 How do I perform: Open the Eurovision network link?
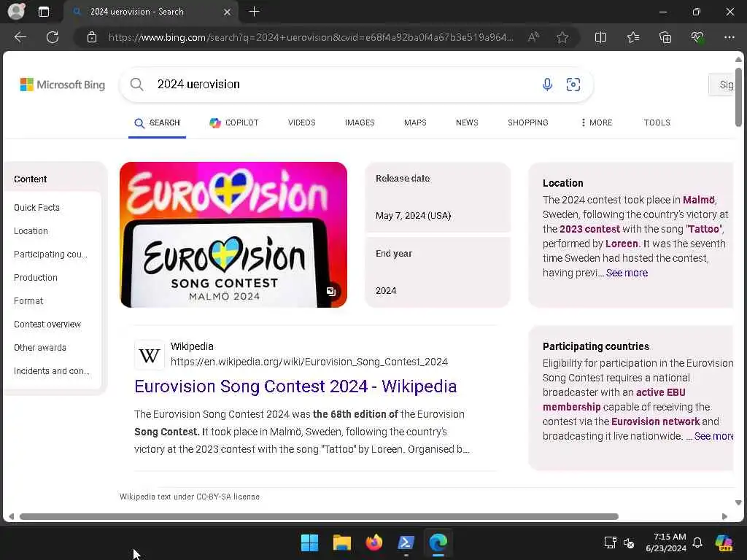point(656,421)
